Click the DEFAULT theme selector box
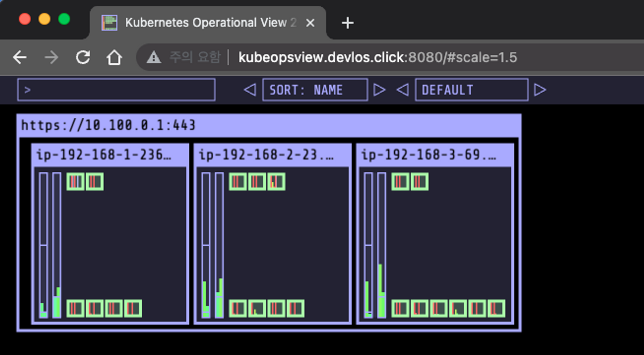 471,90
